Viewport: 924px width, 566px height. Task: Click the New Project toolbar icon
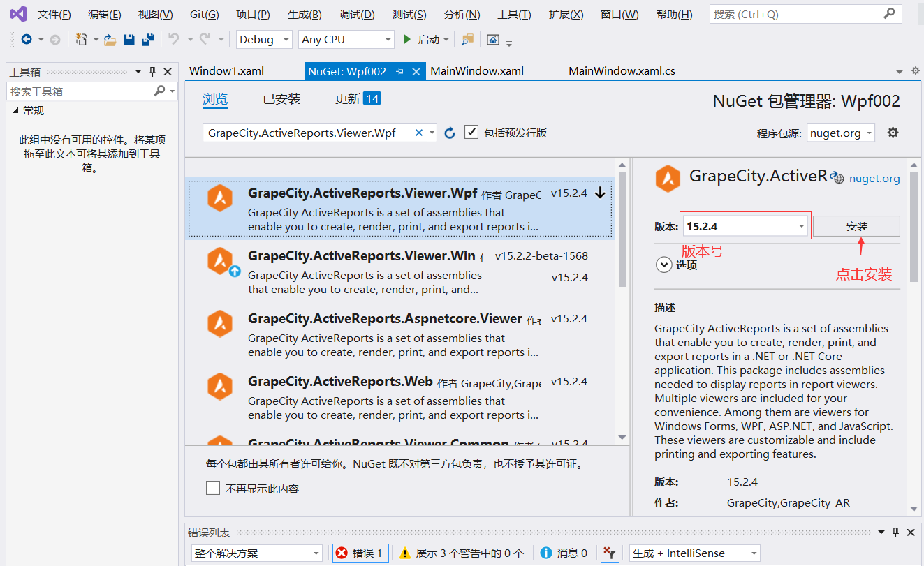pos(82,40)
